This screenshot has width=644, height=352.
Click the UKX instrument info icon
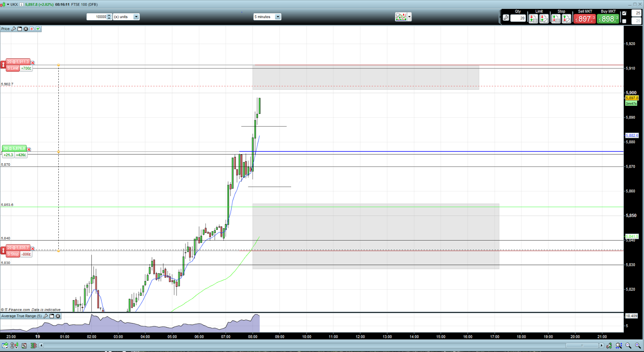pyautogui.click(x=21, y=4)
